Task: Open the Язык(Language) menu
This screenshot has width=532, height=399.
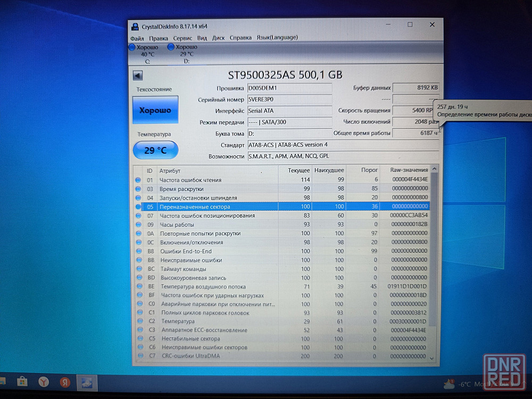Action: [x=277, y=37]
